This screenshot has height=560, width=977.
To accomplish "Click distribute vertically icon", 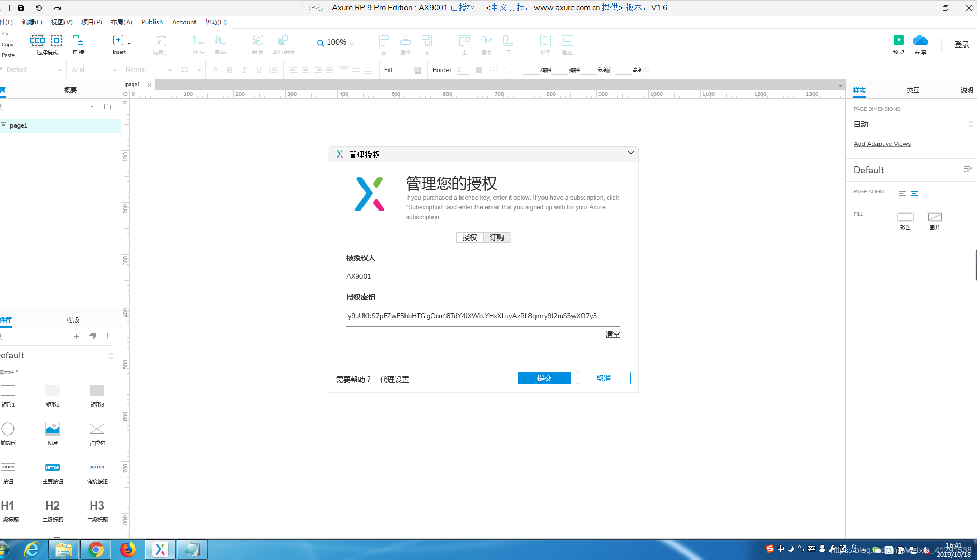I will coord(567,40).
